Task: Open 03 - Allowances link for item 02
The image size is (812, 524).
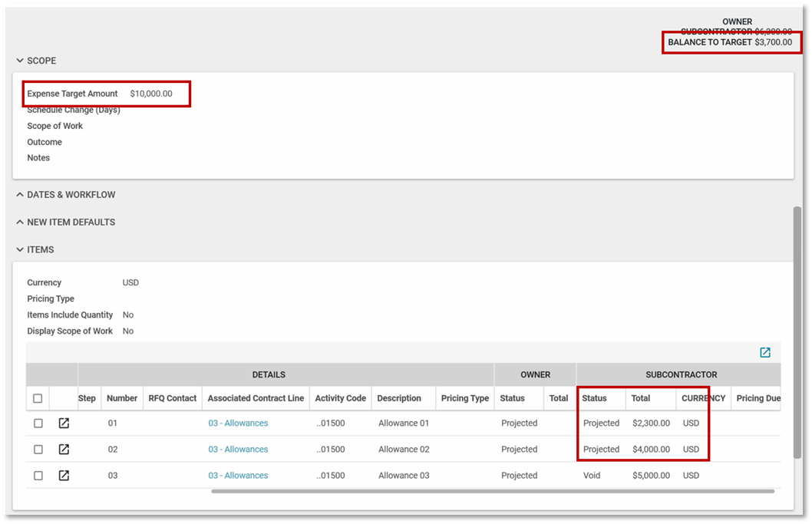Action: point(238,450)
